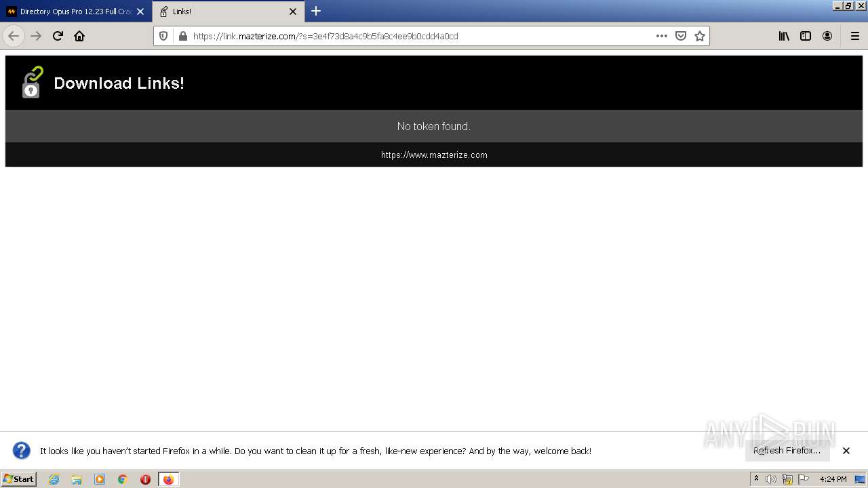Click the show desktop button
The width and height of the screenshot is (868, 488).
click(861, 479)
